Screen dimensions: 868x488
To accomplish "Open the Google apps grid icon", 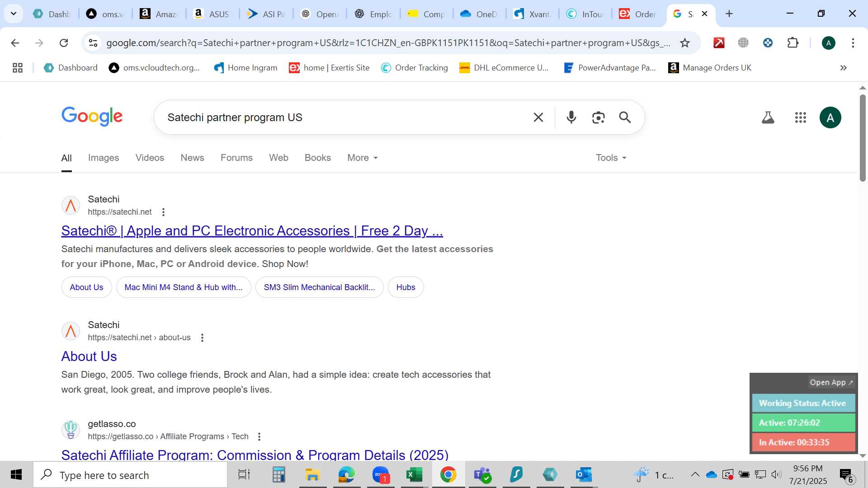I will coord(800,117).
